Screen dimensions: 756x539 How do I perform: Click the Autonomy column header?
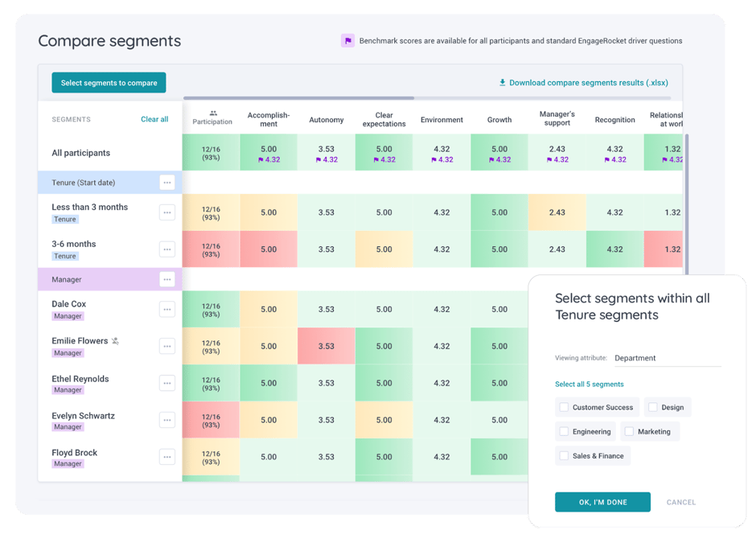[327, 119]
